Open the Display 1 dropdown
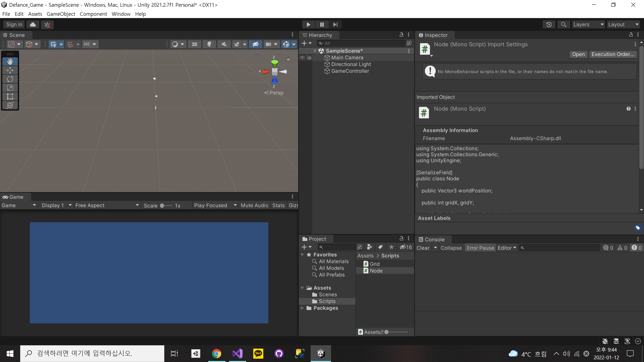The image size is (644, 362). (56, 205)
